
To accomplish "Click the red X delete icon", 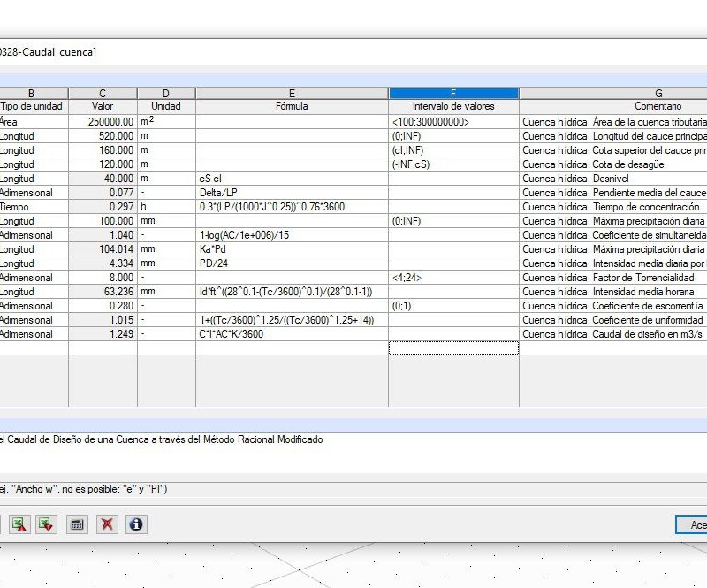I will click(x=107, y=524).
